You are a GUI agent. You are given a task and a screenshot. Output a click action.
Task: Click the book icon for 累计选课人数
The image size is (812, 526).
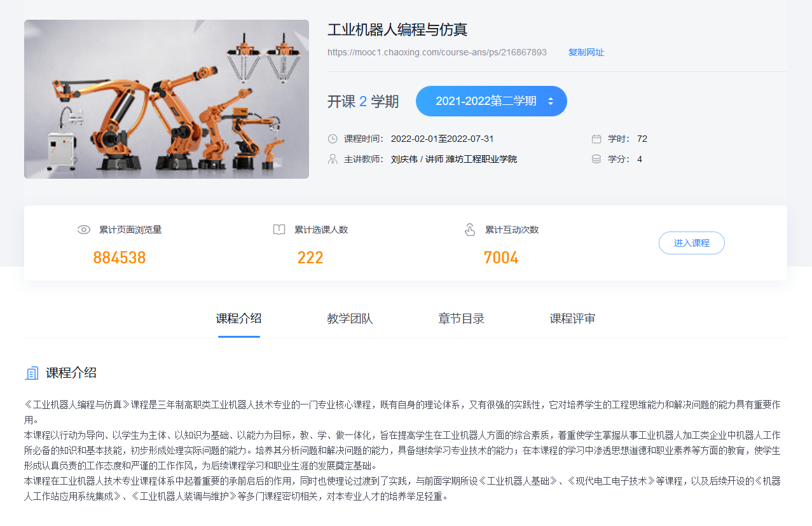(x=279, y=230)
